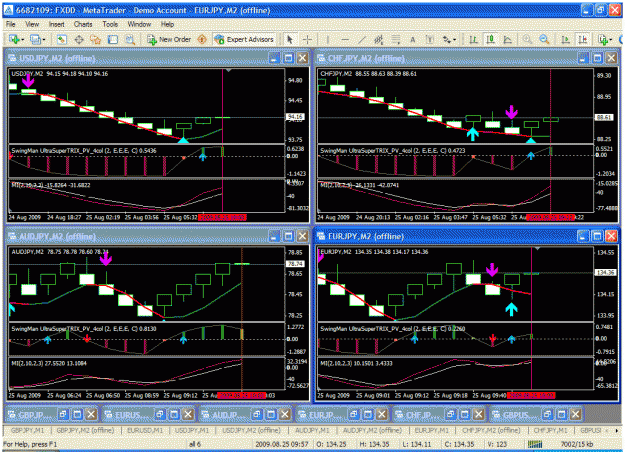Switch to USDJPY,M2 (offline) chart tab

251,430
